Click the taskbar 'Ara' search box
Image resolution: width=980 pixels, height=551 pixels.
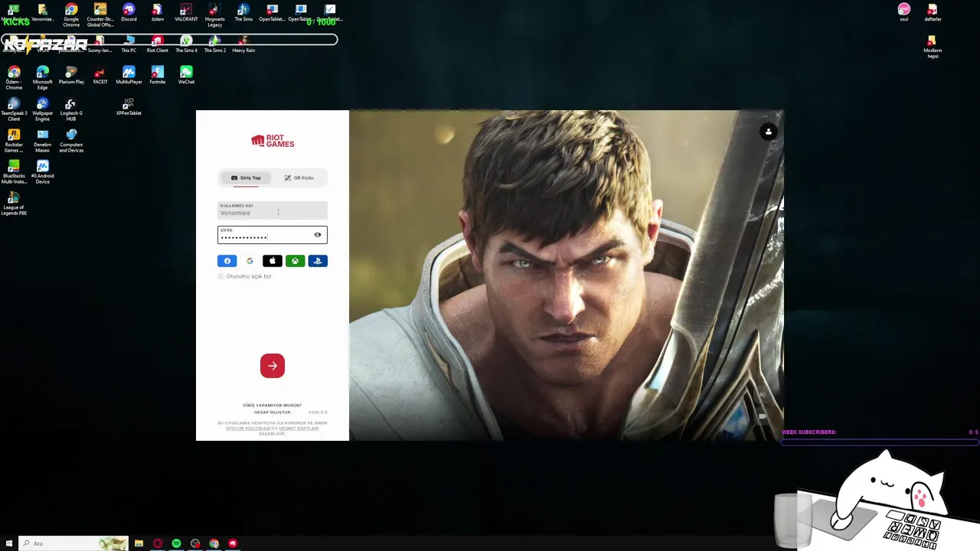(x=74, y=543)
